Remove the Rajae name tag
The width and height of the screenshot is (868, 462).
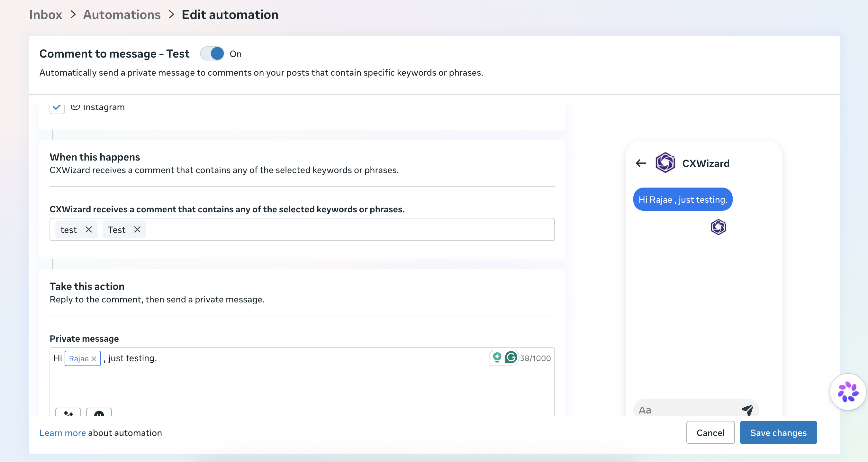[94, 359]
